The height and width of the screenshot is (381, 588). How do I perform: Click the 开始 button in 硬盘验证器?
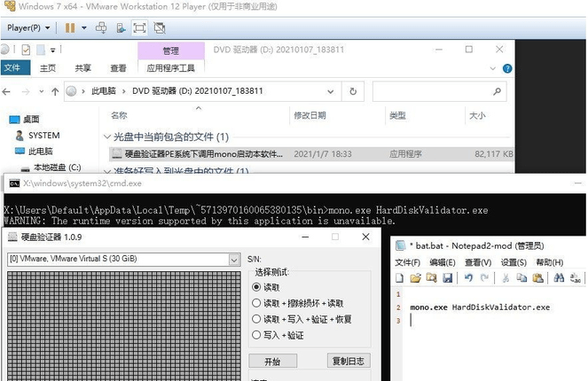click(x=272, y=362)
